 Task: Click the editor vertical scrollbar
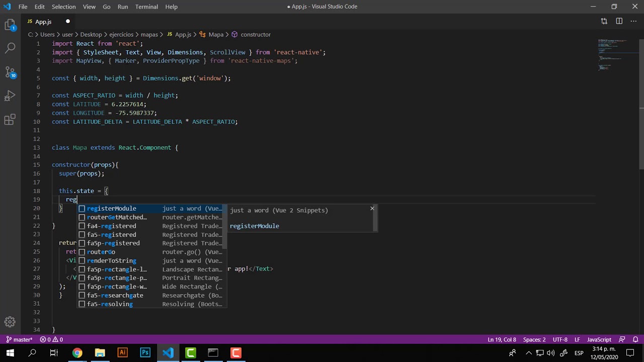641,103
